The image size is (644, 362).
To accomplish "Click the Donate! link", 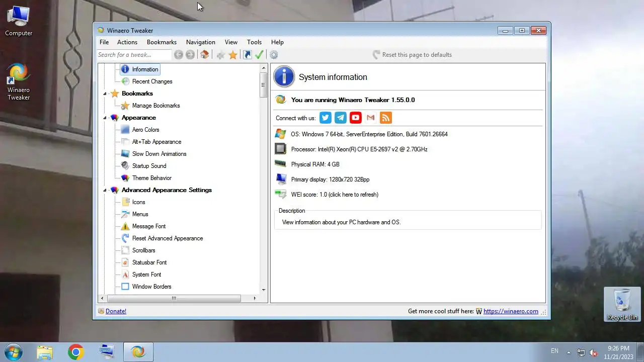I will pos(116,311).
